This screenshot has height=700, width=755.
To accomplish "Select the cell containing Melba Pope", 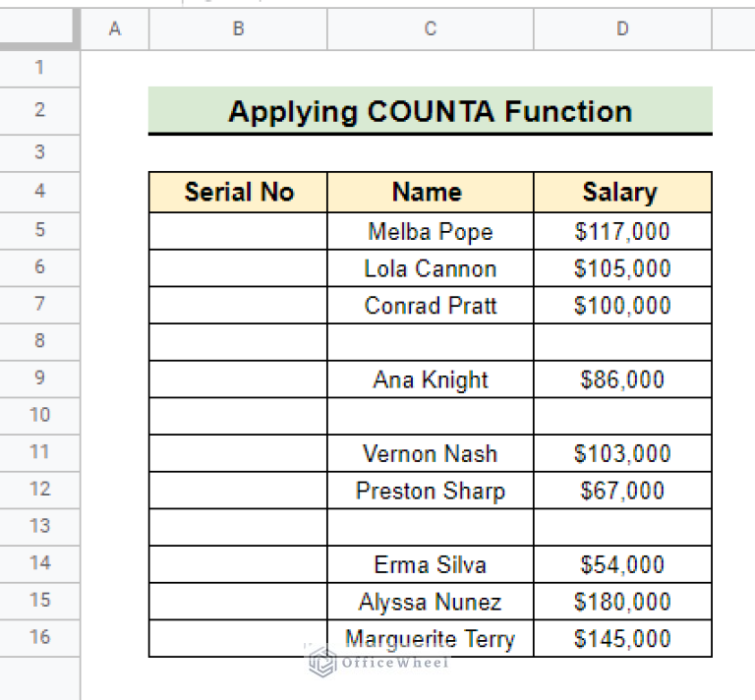I will tap(430, 232).
